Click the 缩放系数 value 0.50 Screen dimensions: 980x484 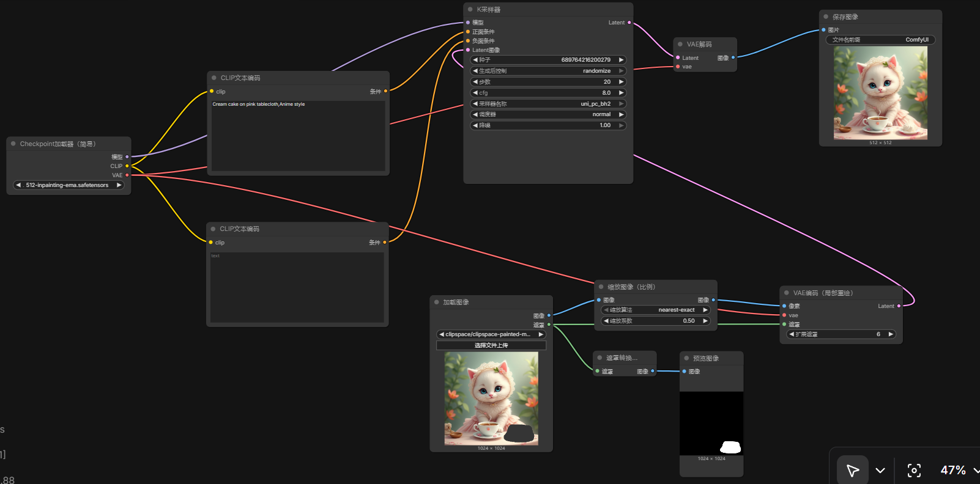pyautogui.click(x=689, y=321)
